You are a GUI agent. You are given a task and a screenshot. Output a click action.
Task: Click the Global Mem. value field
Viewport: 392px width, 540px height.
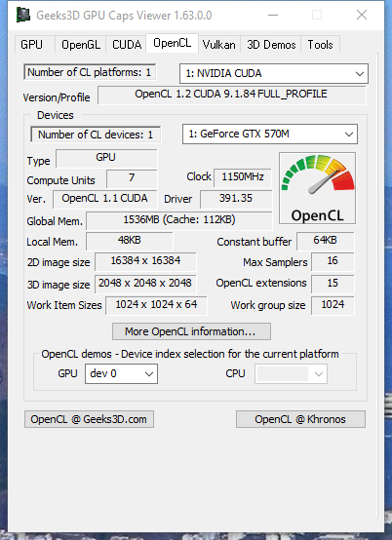(x=179, y=220)
